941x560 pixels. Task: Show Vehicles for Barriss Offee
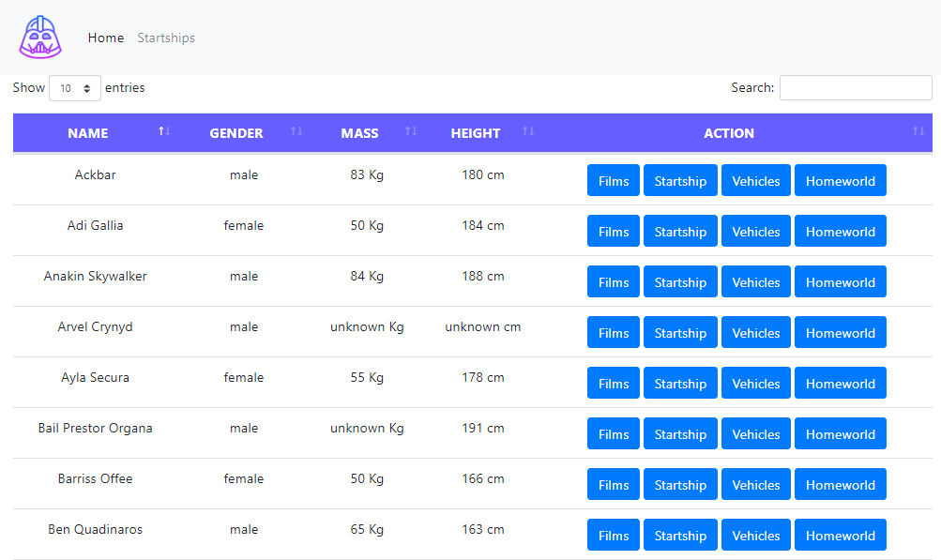click(755, 484)
